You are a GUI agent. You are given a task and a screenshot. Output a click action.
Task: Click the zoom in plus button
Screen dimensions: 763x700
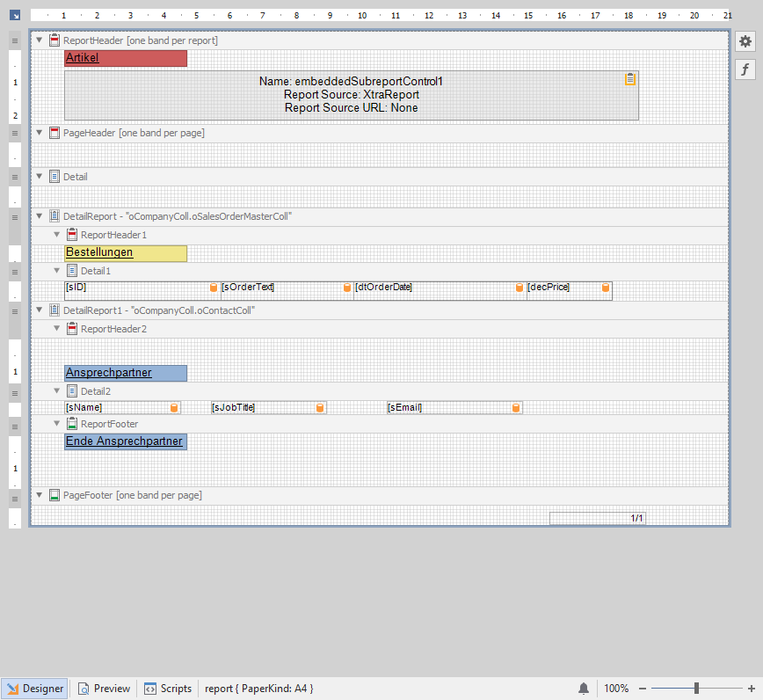[x=752, y=689]
